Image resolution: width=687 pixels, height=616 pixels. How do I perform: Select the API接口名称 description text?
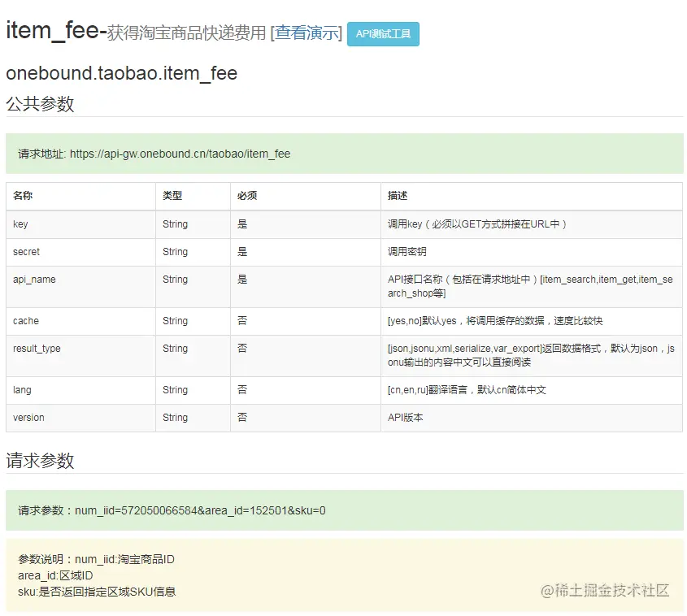point(530,286)
